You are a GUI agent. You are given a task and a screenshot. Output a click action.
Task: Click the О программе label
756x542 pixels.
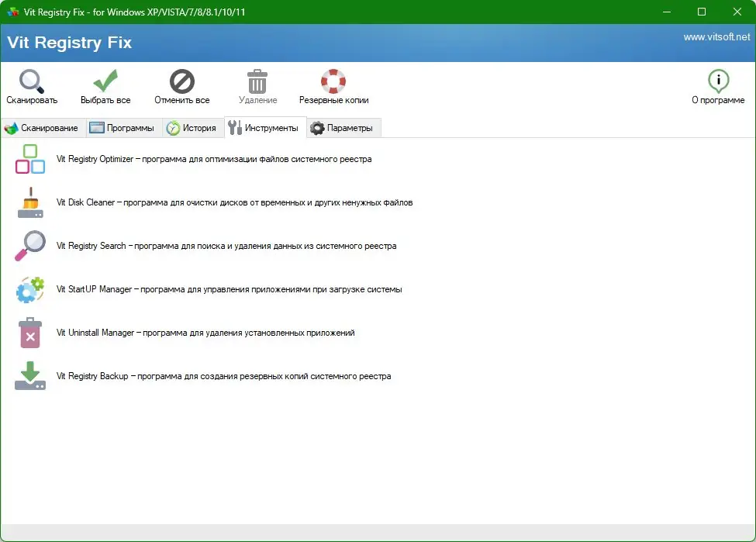718,100
